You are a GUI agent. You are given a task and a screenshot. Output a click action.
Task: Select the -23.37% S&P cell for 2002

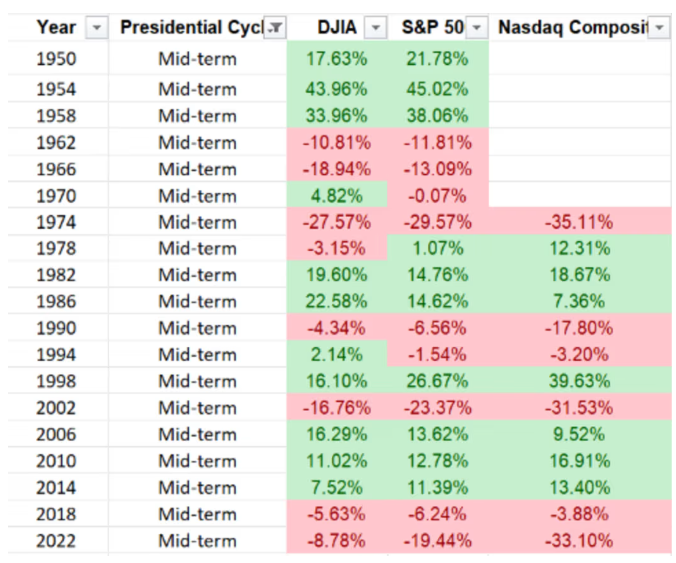pyautogui.click(x=437, y=408)
